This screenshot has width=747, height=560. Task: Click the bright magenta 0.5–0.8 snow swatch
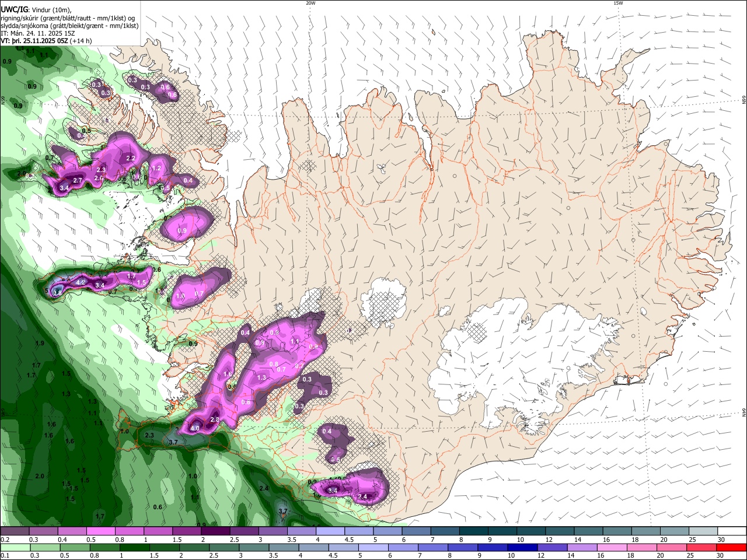coord(100,531)
